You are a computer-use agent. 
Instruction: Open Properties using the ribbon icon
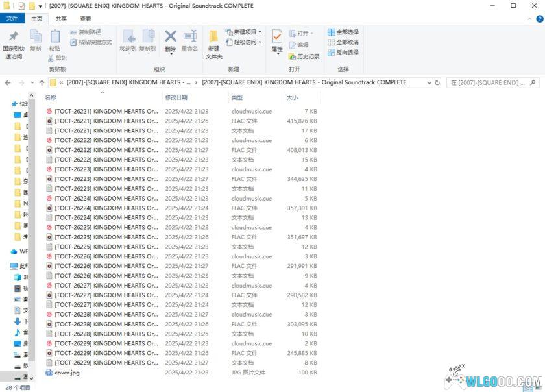click(x=277, y=38)
